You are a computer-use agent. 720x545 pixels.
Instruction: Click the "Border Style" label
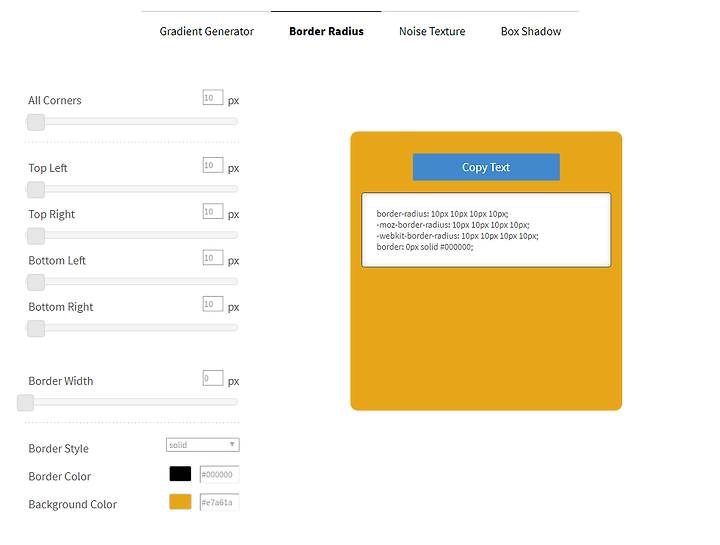(58, 449)
